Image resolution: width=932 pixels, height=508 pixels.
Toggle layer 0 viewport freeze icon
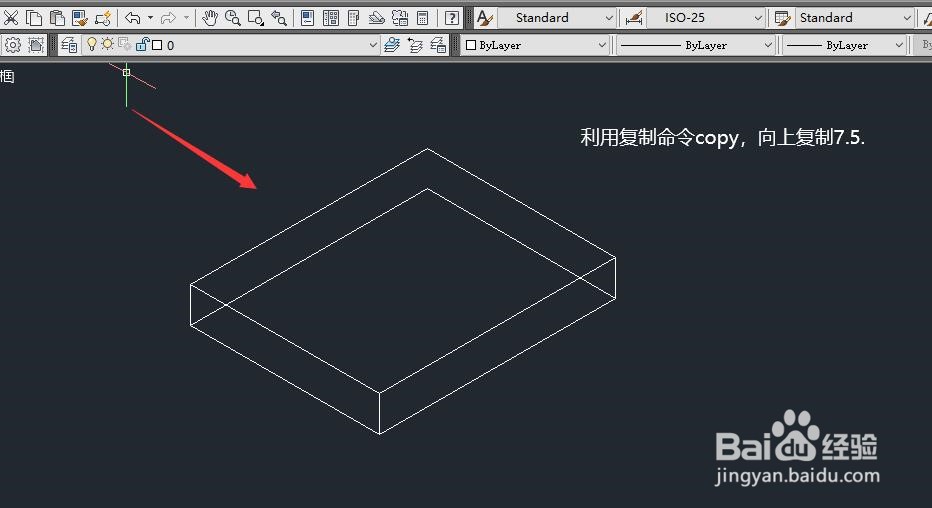pos(124,45)
